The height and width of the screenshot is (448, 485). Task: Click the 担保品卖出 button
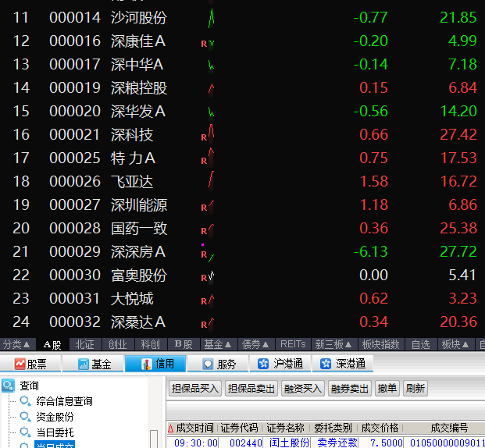(251, 389)
